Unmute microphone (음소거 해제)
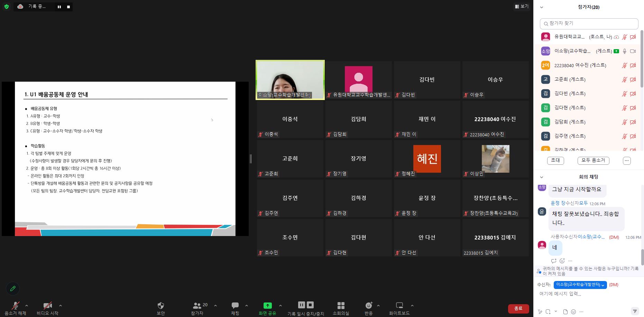This screenshot has height=317, width=644. click(x=15, y=306)
